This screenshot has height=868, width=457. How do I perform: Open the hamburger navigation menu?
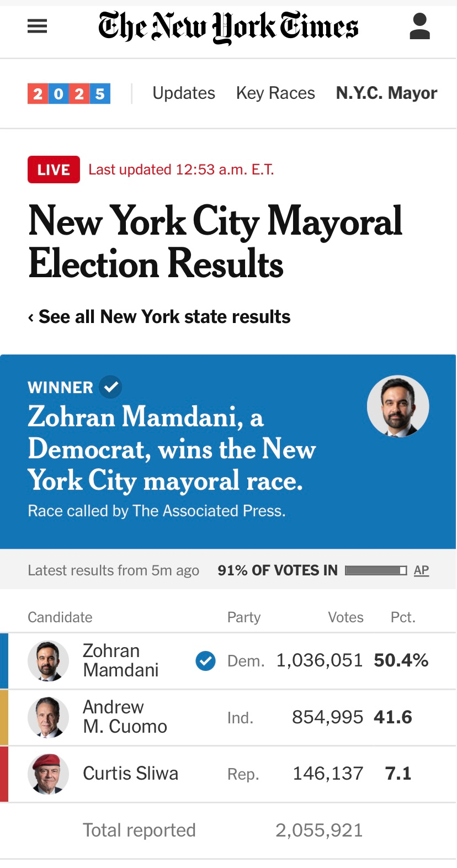pos(37,26)
